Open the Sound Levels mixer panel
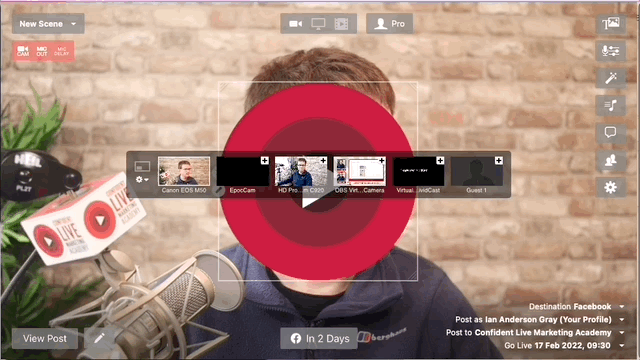Image resolution: width=640 pixels, height=360 pixels. (x=611, y=51)
